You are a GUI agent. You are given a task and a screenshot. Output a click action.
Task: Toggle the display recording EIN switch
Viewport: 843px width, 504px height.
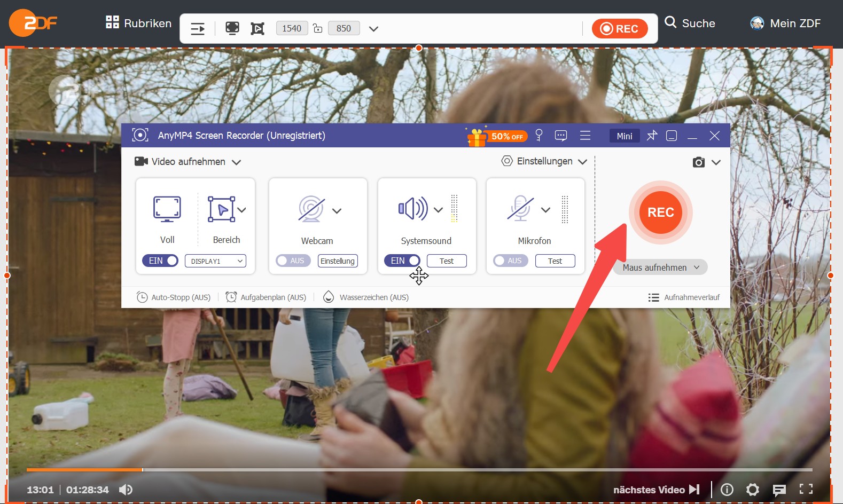click(x=160, y=261)
